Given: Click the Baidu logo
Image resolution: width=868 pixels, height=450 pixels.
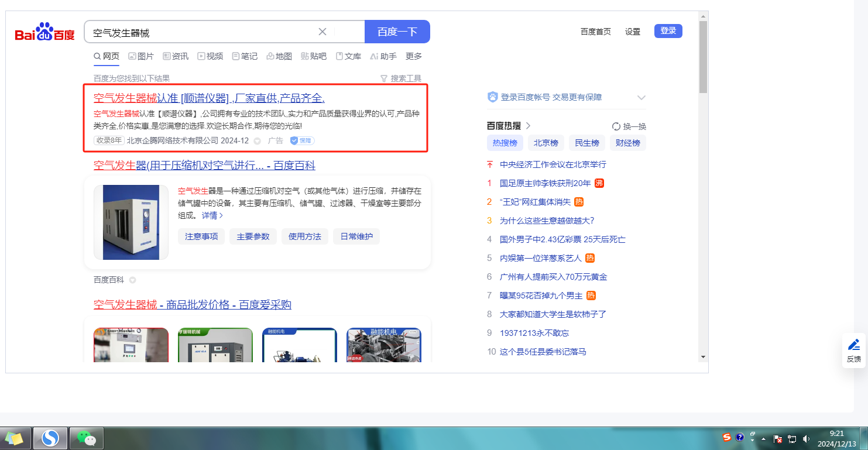Looking at the screenshot, I should (x=45, y=33).
